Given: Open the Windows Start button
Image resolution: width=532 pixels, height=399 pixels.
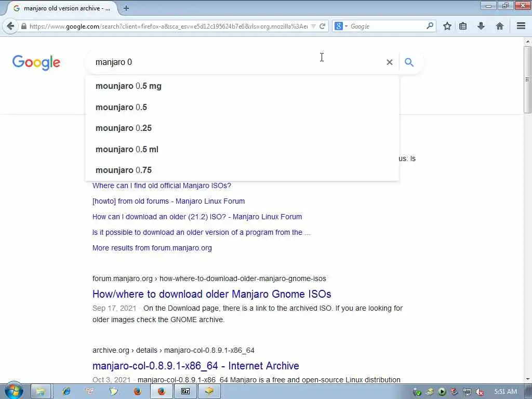Looking at the screenshot, I should (x=14, y=391).
